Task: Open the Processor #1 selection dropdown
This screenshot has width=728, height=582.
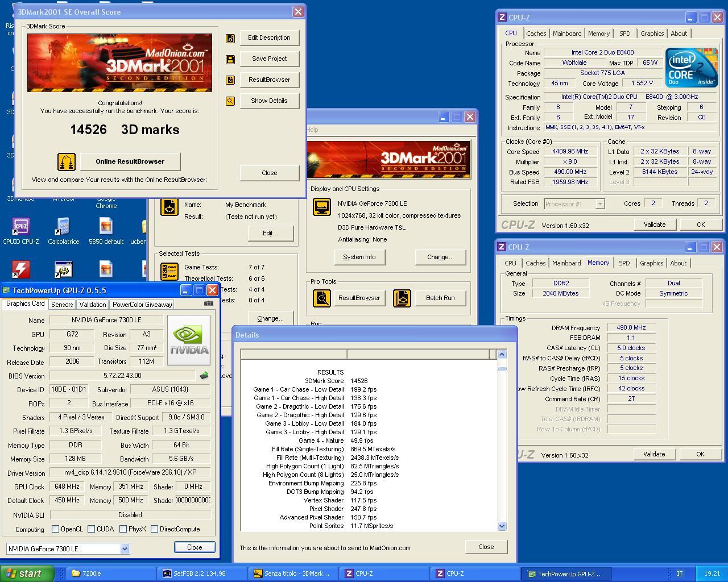Action: coord(599,204)
